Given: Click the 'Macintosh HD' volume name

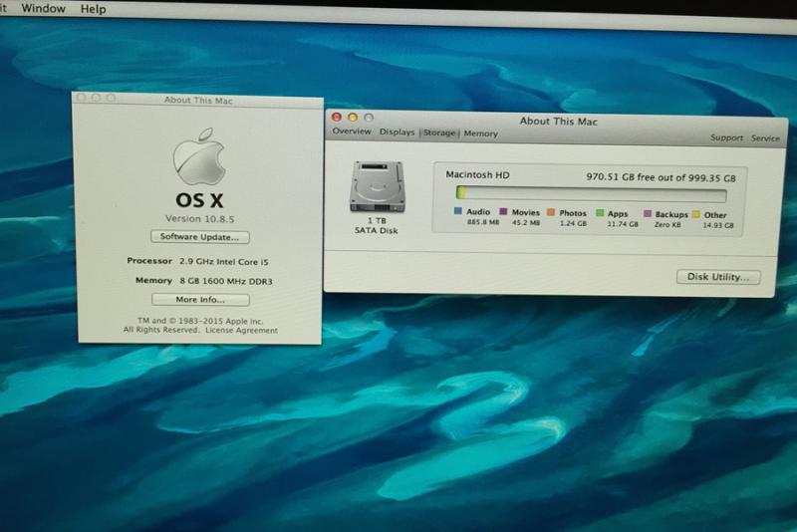Looking at the screenshot, I should (x=477, y=174).
